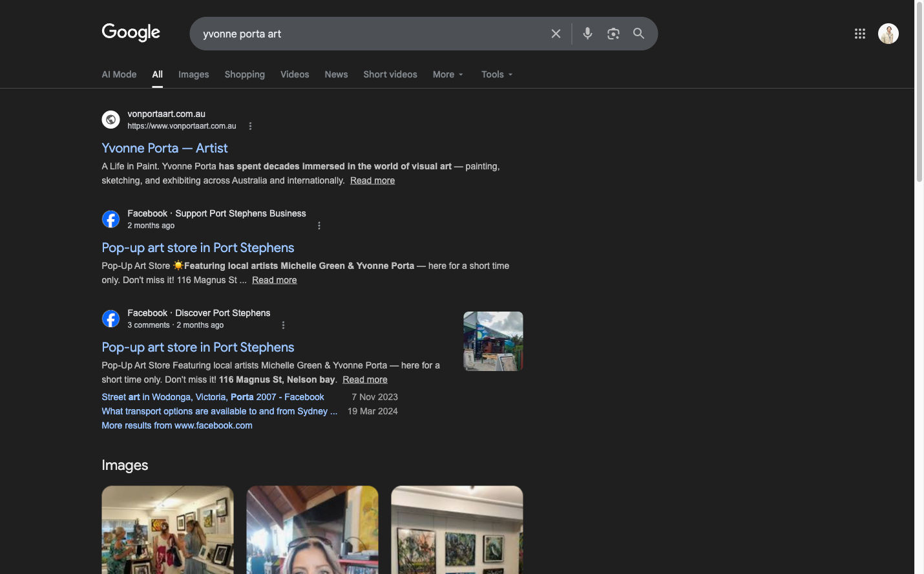
Task: Clear the search query with the X icon
Action: point(556,33)
